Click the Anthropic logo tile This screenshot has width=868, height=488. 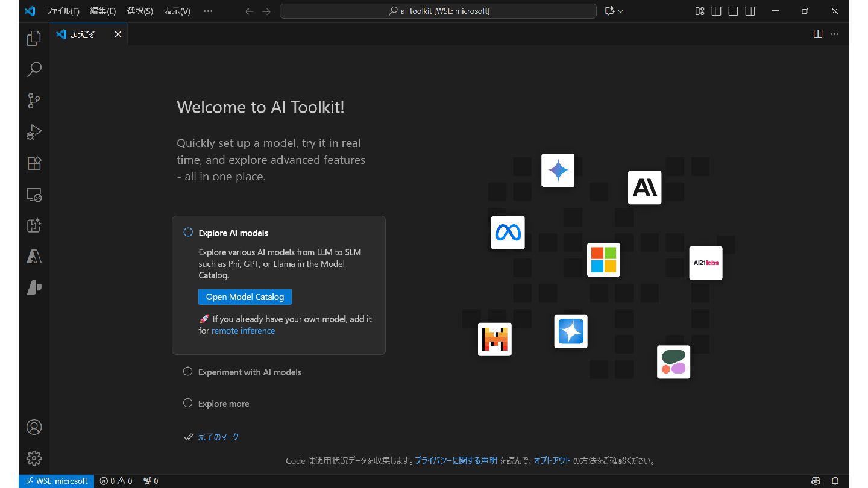click(x=644, y=187)
